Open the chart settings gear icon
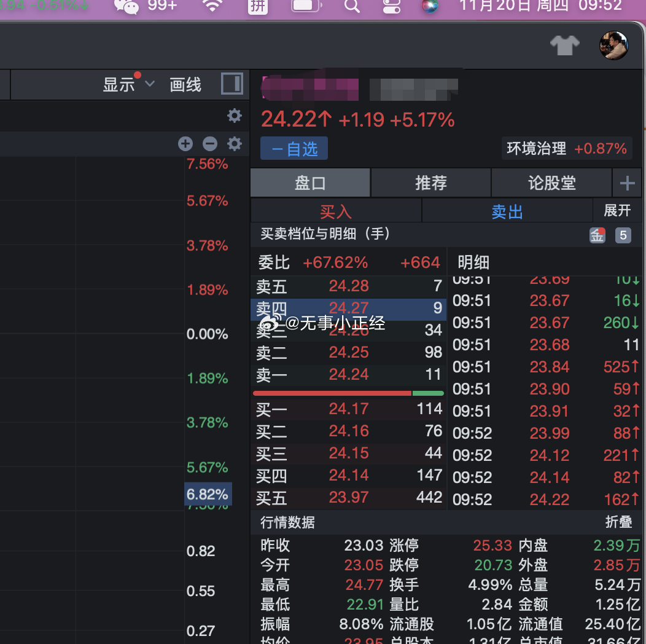This screenshot has width=646, height=644. (234, 116)
